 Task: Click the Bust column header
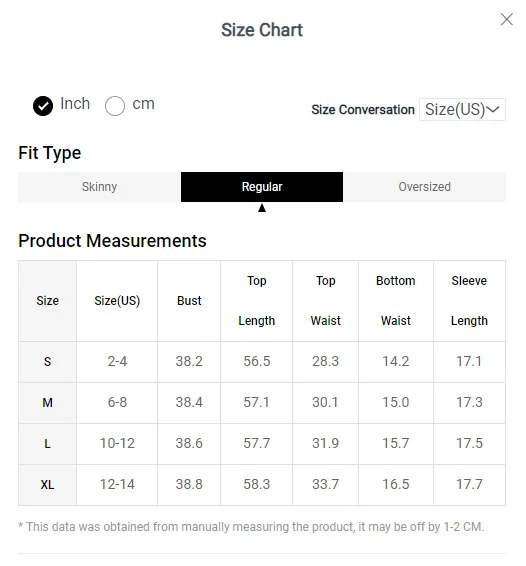(x=189, y=301)
